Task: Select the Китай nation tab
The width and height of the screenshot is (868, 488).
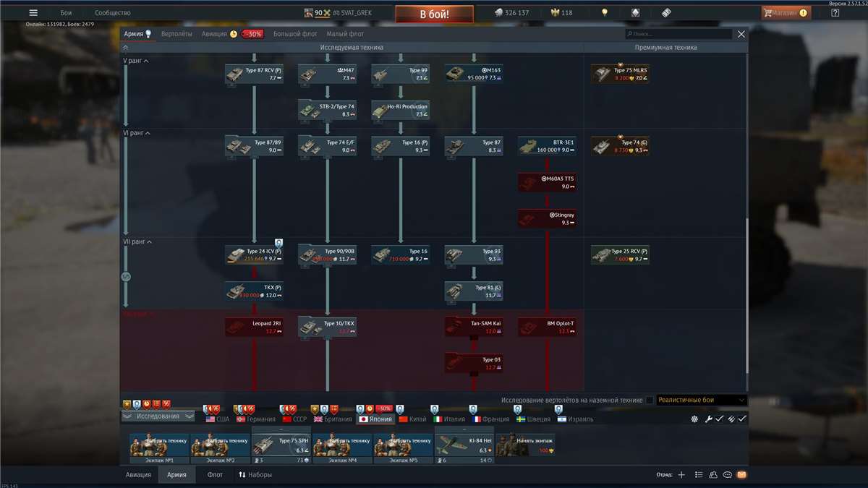Action: 412,419
